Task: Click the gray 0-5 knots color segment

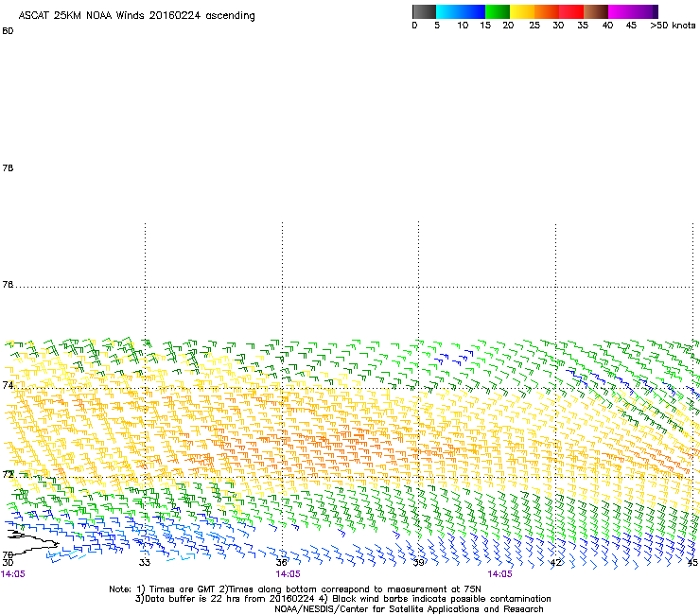Action: point(424,11)
